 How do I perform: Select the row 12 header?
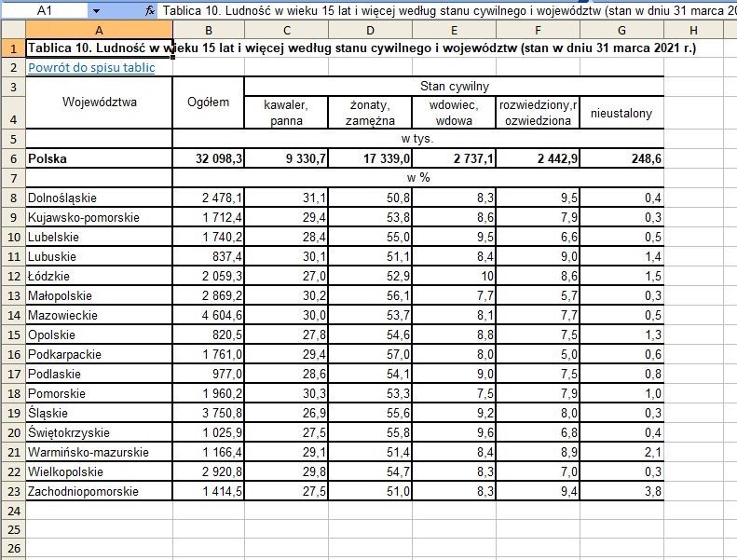pyautogui.click(x=13, y=276)
